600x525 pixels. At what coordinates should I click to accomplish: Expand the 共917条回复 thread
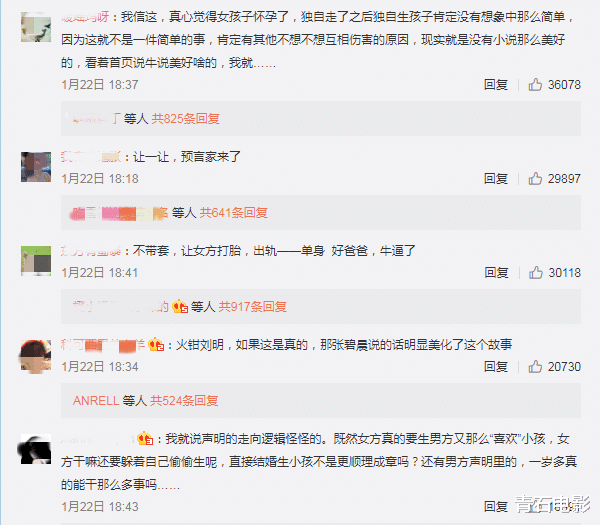click(x=253, y=307)
